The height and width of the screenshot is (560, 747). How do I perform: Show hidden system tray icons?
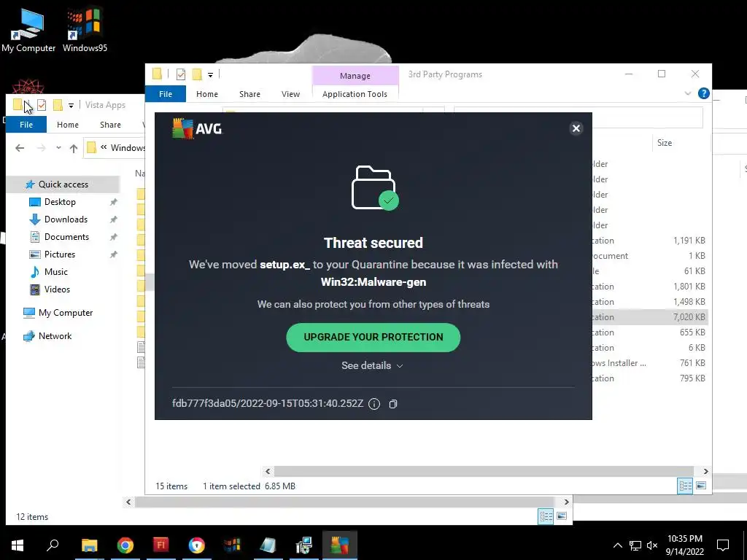[617, 545]
